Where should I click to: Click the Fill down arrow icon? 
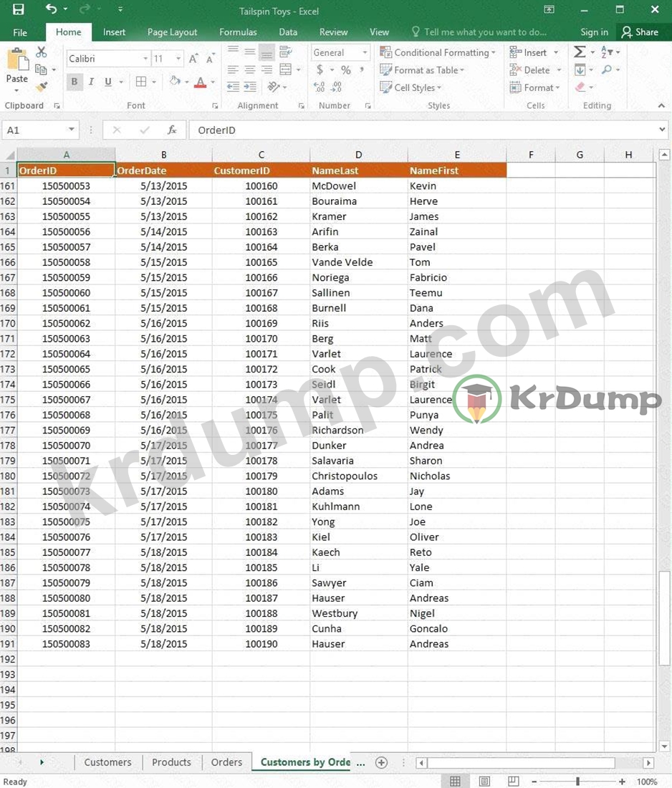[x=580, y=69]
